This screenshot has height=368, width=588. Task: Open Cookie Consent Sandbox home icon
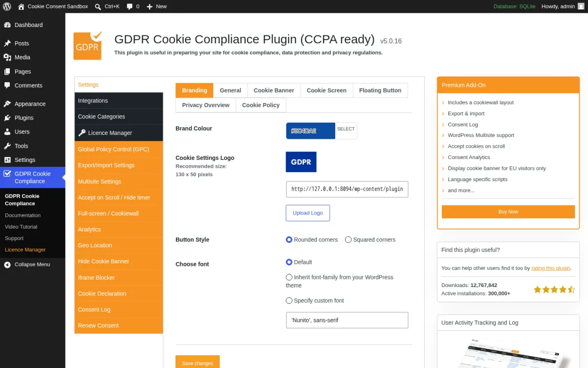21,6
